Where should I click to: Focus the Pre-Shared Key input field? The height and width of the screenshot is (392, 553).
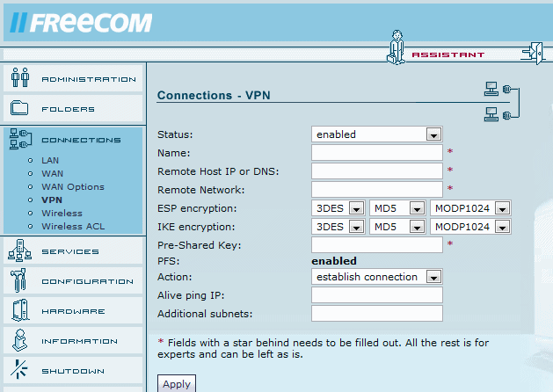(376, 244)
